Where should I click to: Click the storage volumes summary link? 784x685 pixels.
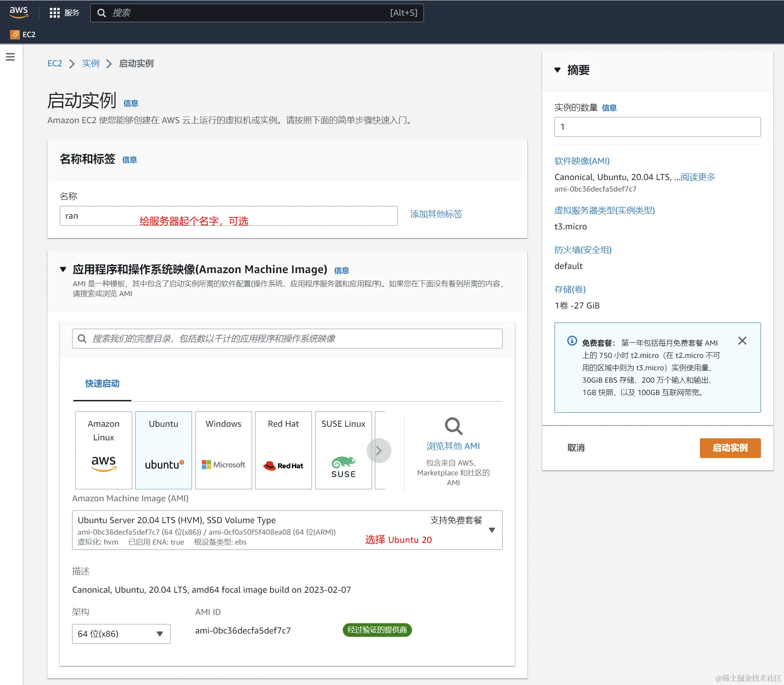[570, 290]
